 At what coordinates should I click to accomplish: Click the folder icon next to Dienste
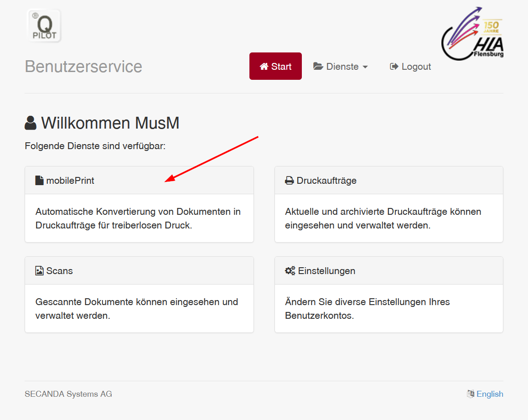point(318,66)
